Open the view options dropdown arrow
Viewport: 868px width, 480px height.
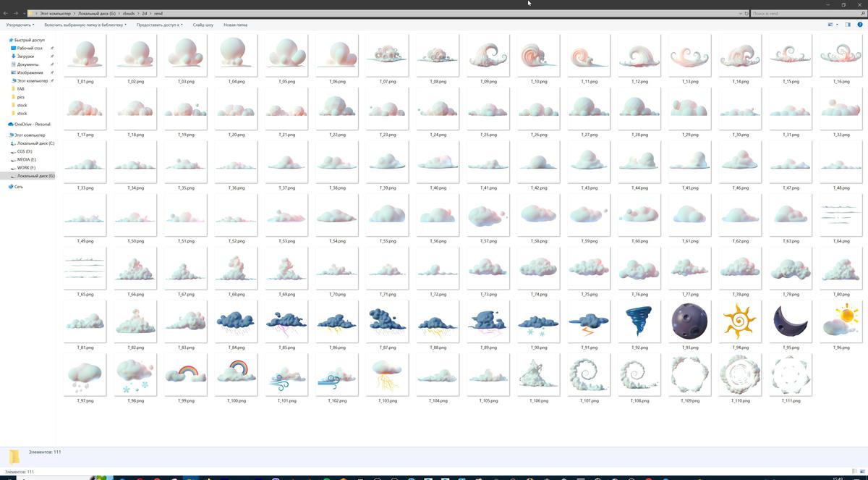click(x=837, y=25)
